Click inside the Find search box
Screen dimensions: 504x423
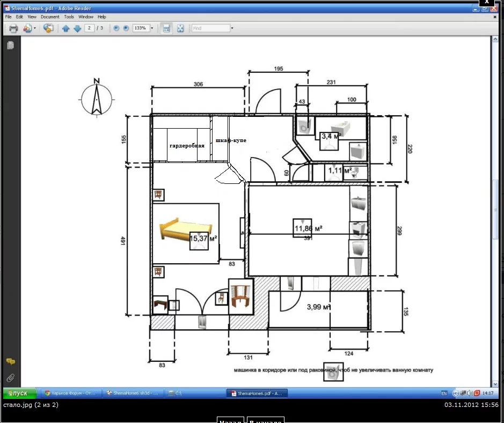pos(210,28)
